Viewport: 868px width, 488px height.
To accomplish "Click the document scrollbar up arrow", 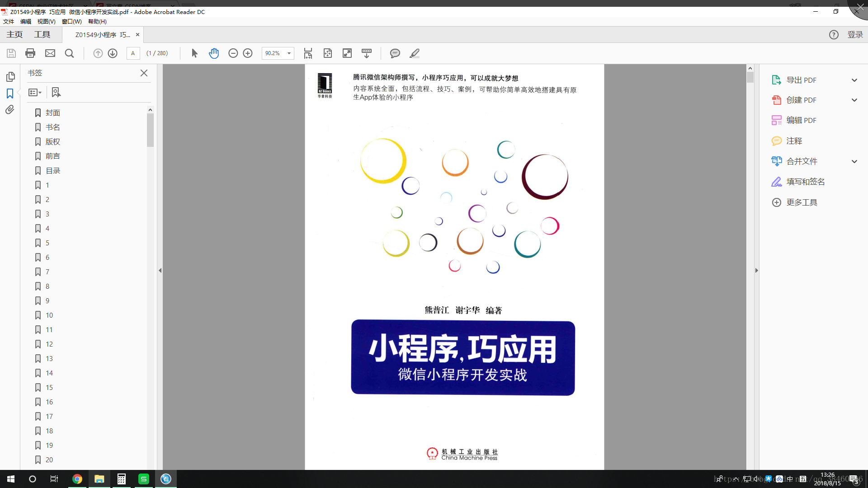I will point(750,68).
